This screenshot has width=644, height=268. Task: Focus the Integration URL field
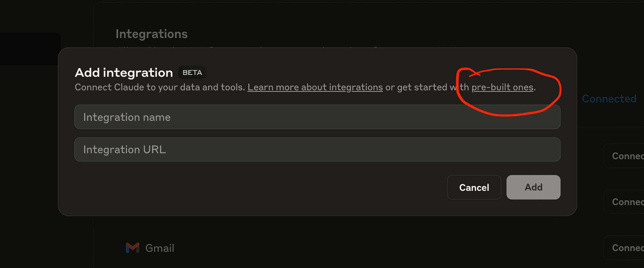(317, 149)
